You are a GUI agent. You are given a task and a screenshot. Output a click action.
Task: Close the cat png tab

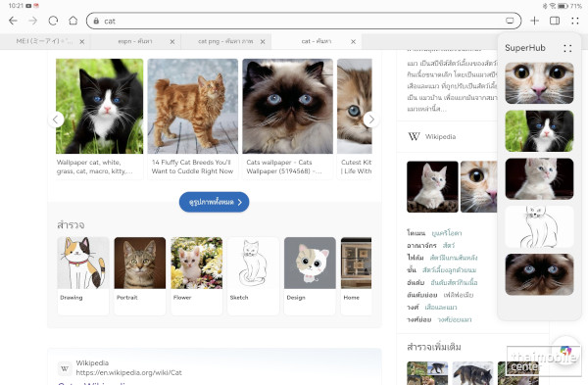pos(263,41)
